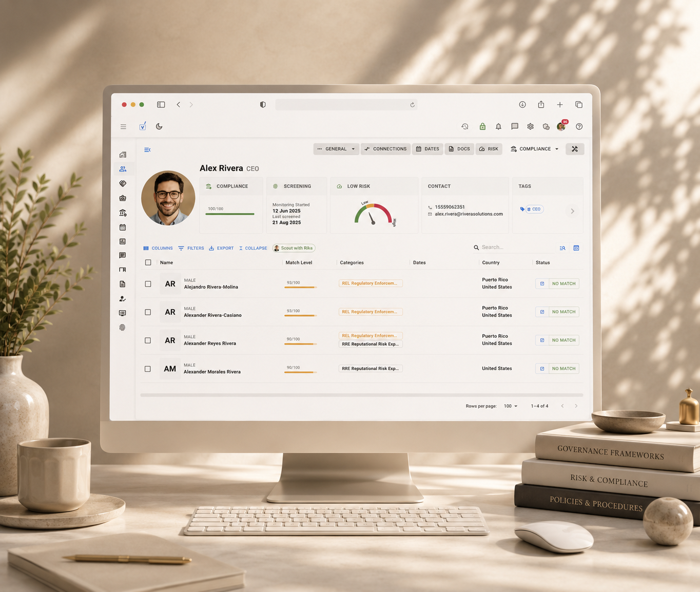700x592 pixels.
Task: Click the advanced search icon beside Search
Action: click(x=562, y=248)
